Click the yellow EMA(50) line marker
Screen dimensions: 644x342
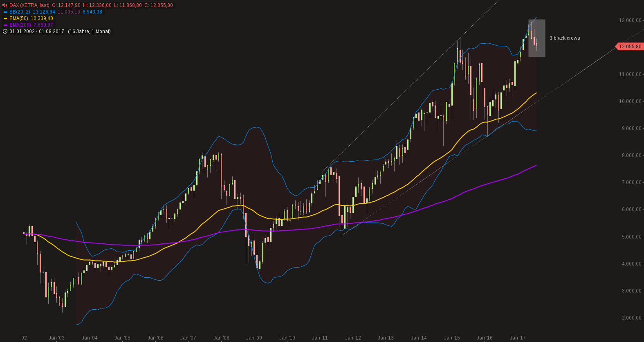click(5, 18)
